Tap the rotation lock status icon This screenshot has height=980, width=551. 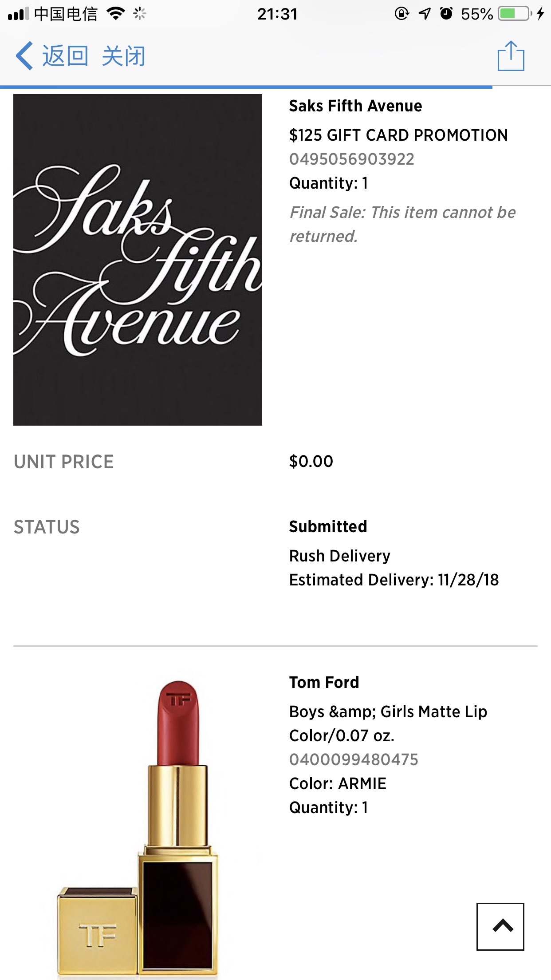(401, 14)
